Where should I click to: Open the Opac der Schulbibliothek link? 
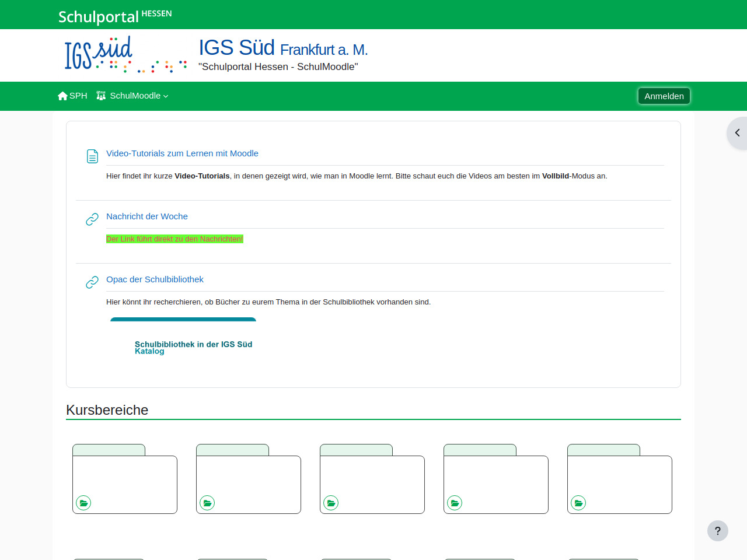click(155, 279)
